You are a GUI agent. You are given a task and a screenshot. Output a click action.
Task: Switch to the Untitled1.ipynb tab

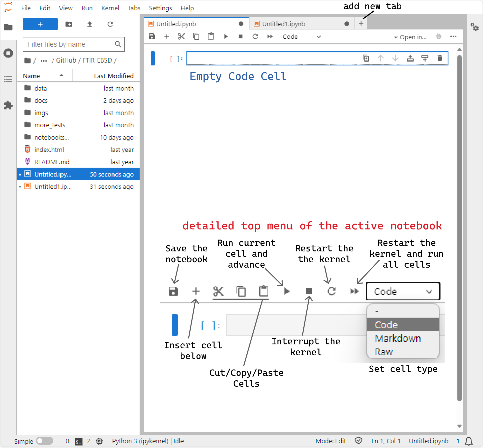(x=283, y=24)
